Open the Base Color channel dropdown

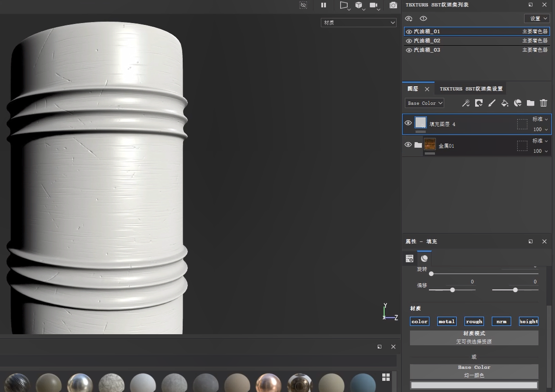coord(424,103)
